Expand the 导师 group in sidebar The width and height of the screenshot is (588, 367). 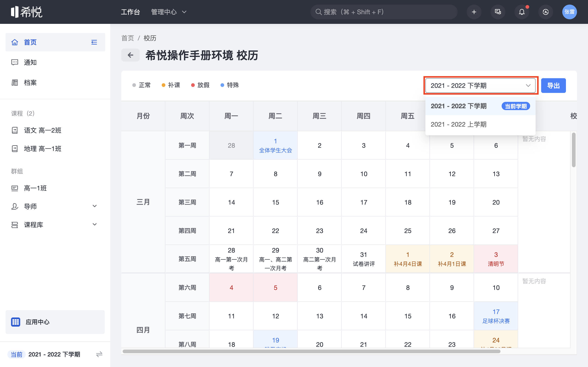click(x=95, y=206)
